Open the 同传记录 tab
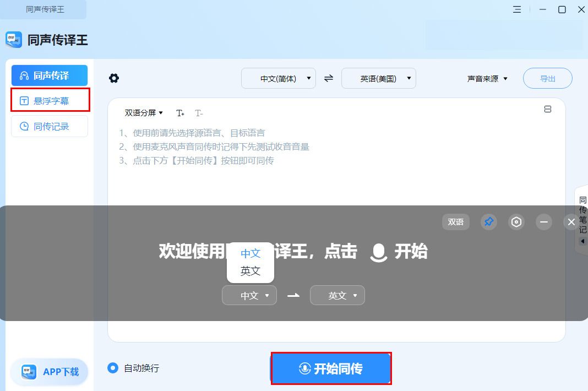588x391 pixels. coord(50,126)
